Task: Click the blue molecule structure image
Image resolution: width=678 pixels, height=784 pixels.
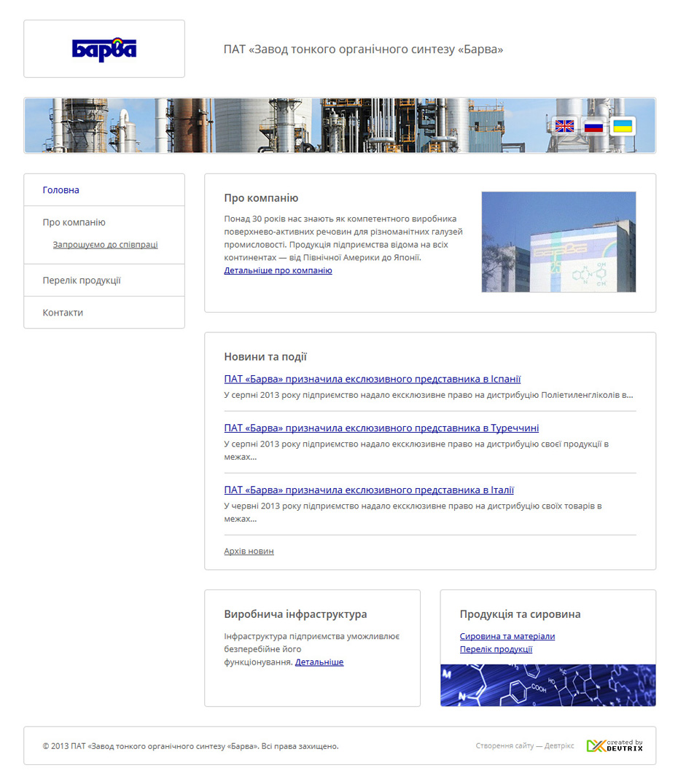Action: point(548,685)
